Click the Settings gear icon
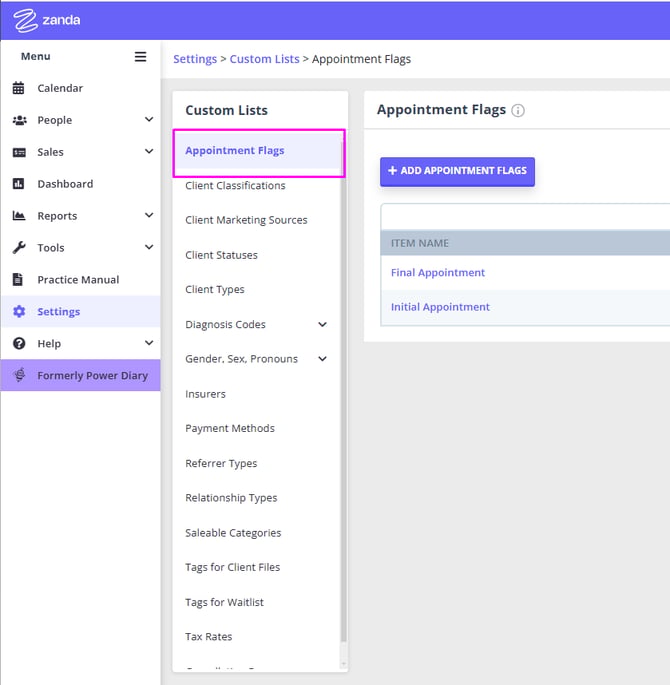Image resolution: width=670 pixels, height=685 pixels. tap(18, 312)
